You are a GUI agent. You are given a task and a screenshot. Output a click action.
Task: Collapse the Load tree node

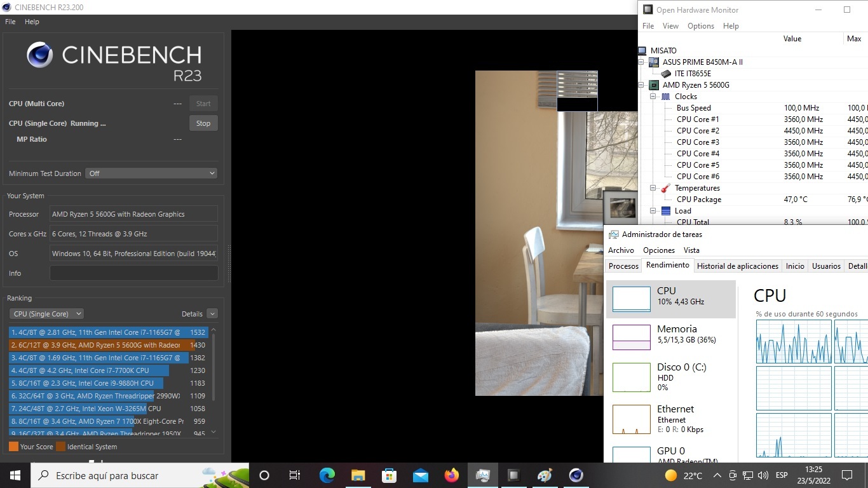coord(653,211)
